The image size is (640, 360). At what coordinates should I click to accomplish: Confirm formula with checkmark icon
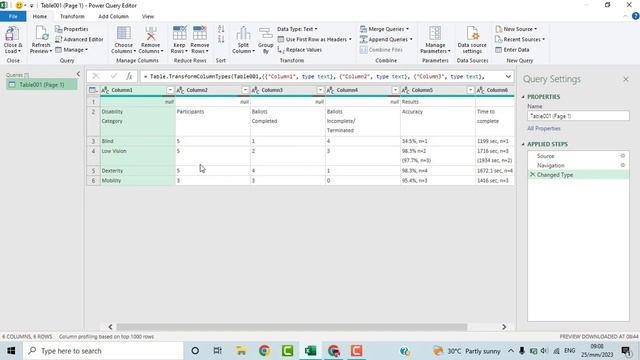113,76
